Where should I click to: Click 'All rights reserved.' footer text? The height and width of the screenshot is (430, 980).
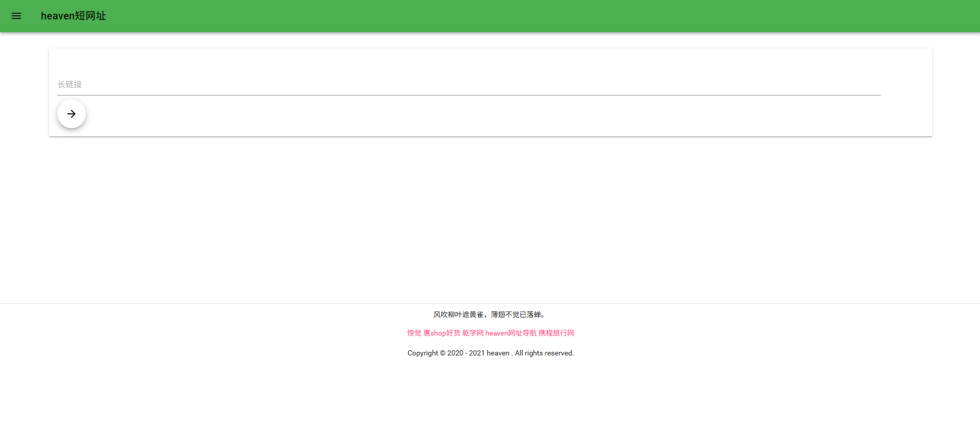pos(544,353)
